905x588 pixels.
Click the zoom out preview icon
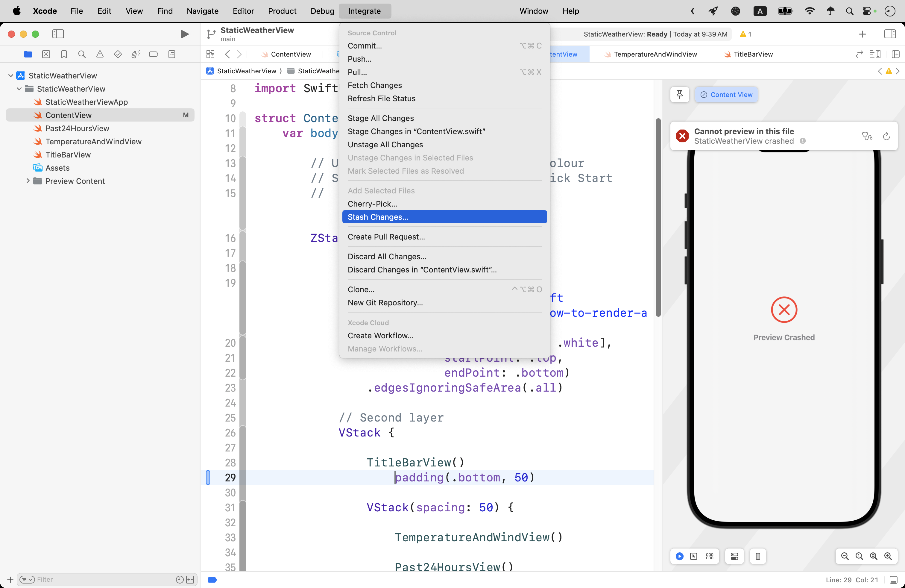pyautogui.click(x=845, y=557)
